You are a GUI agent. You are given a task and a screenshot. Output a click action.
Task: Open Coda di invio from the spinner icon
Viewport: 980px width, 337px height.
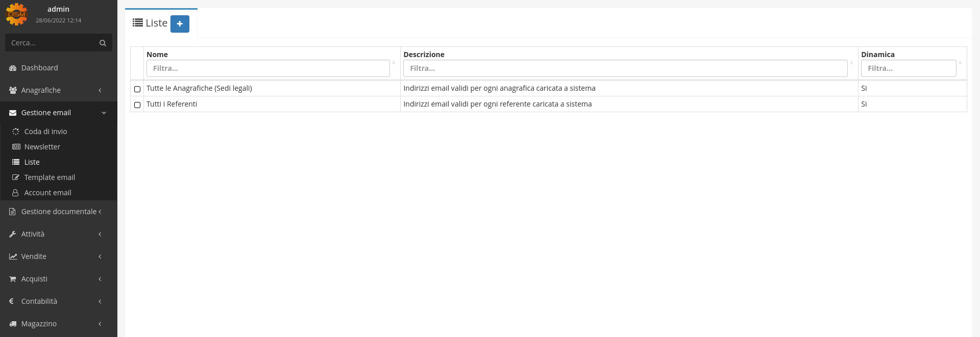tap(16, 132)
